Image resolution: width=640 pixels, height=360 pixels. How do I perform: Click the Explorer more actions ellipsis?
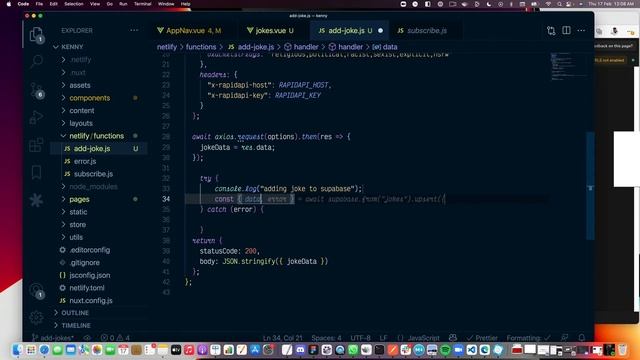tap(134, 30)
